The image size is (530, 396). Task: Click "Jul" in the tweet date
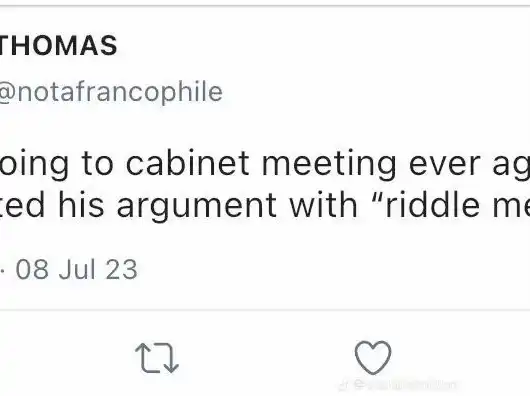(76, 270)
